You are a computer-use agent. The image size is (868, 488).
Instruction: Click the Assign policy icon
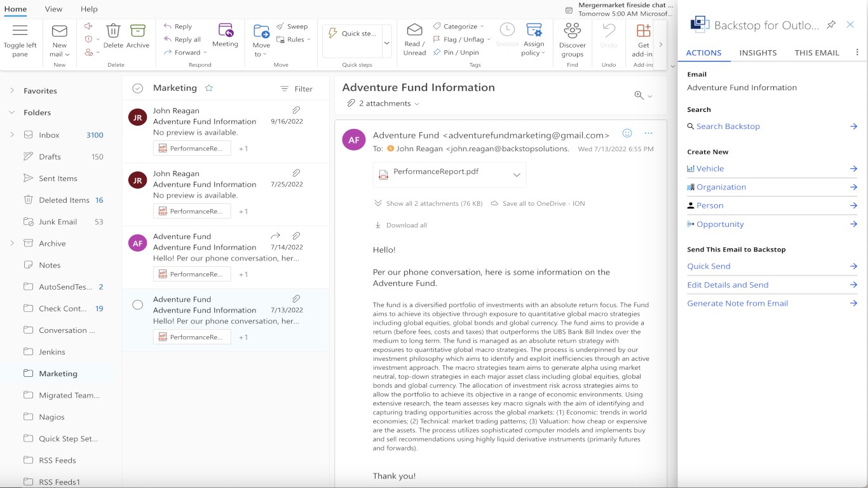tap(534, 30)
